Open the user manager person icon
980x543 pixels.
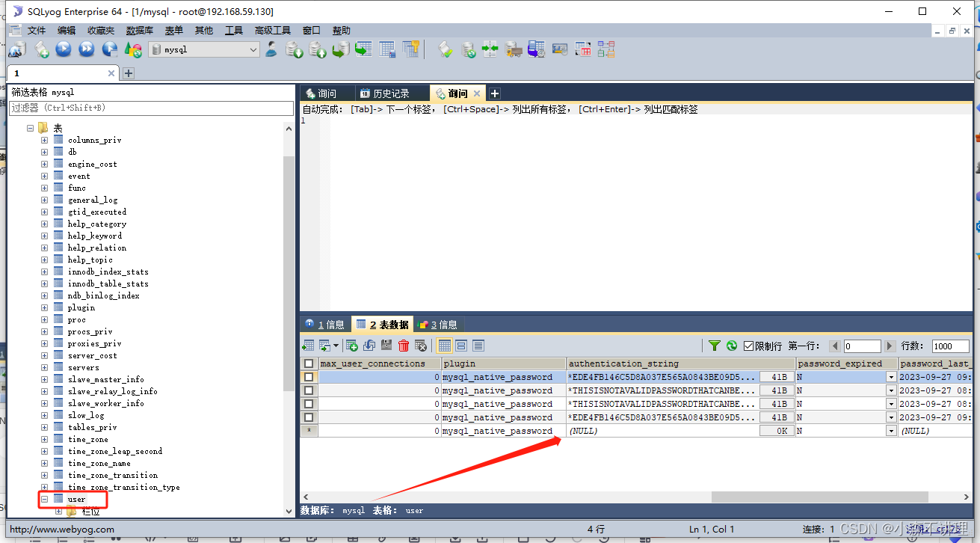pos(271,49)
